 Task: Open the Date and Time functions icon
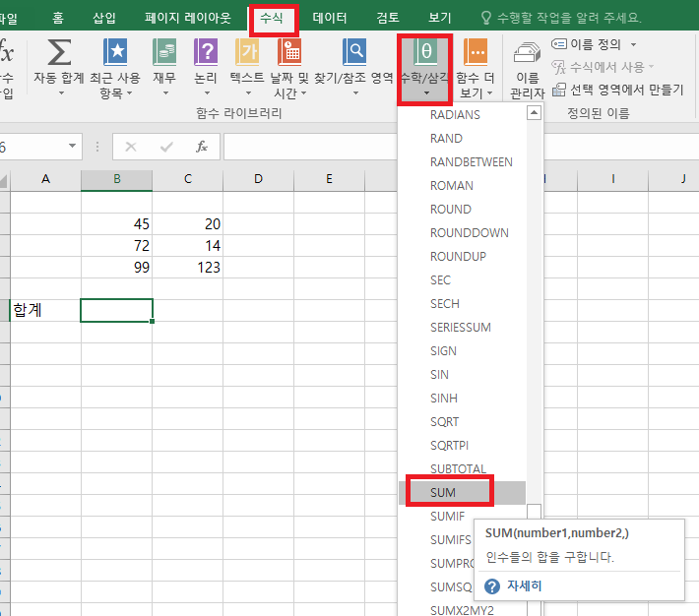coord(289,52)
